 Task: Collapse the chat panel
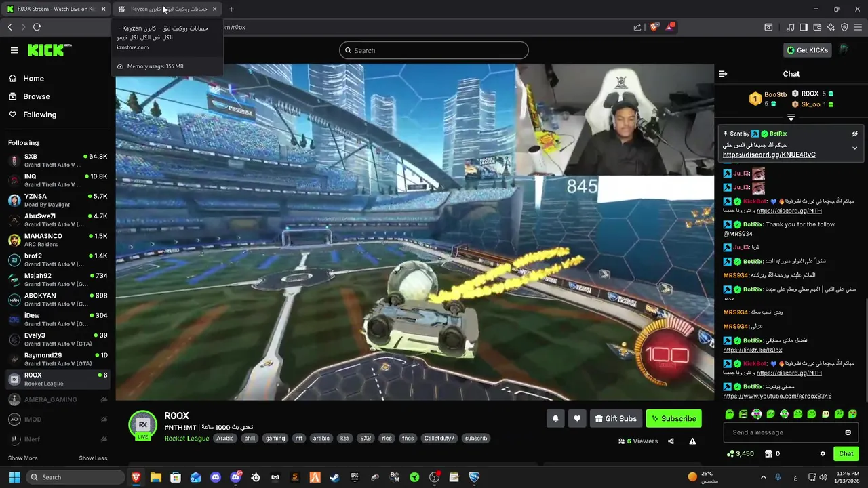[723, 74]
